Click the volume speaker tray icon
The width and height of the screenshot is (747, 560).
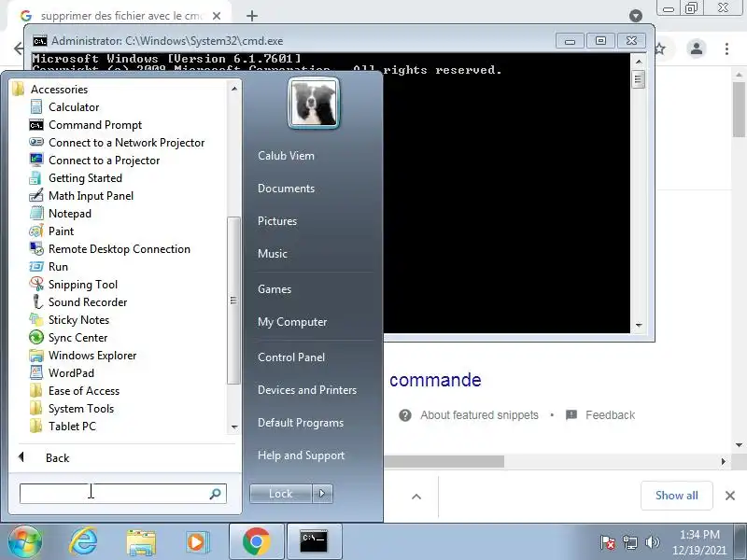point(652,542)
